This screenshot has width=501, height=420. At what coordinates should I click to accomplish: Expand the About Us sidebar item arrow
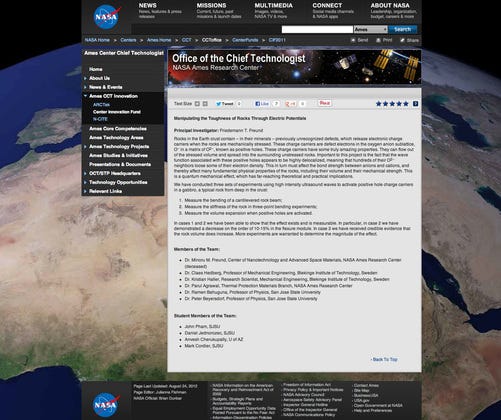[x=85, y=78]
